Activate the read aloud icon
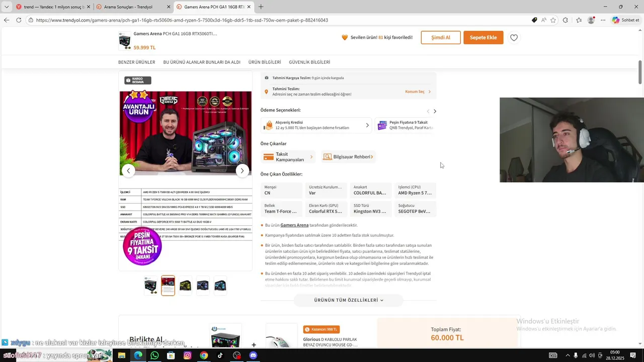The width and height of the screenshot is (644, 362). click(x=544, y=20)
